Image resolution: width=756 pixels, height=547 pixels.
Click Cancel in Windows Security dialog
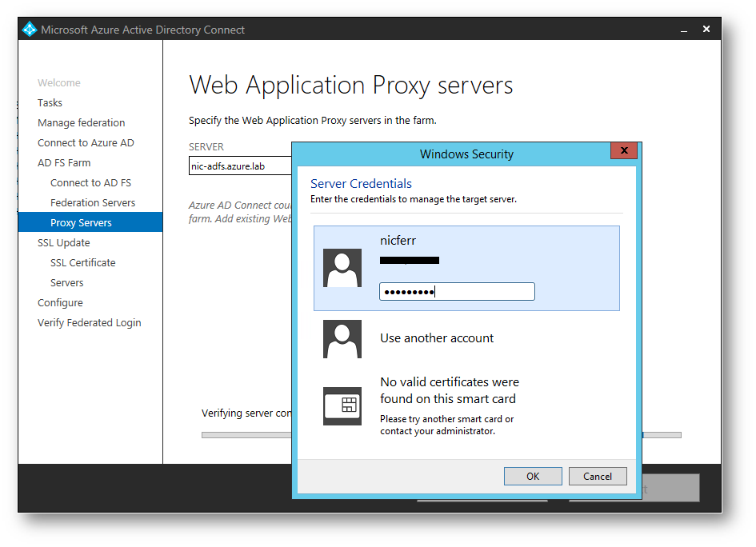click(x=598, y=476)
